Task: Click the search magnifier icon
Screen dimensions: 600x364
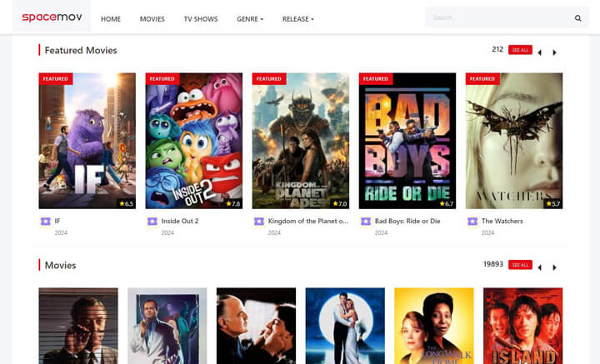Action: point(577,18)
